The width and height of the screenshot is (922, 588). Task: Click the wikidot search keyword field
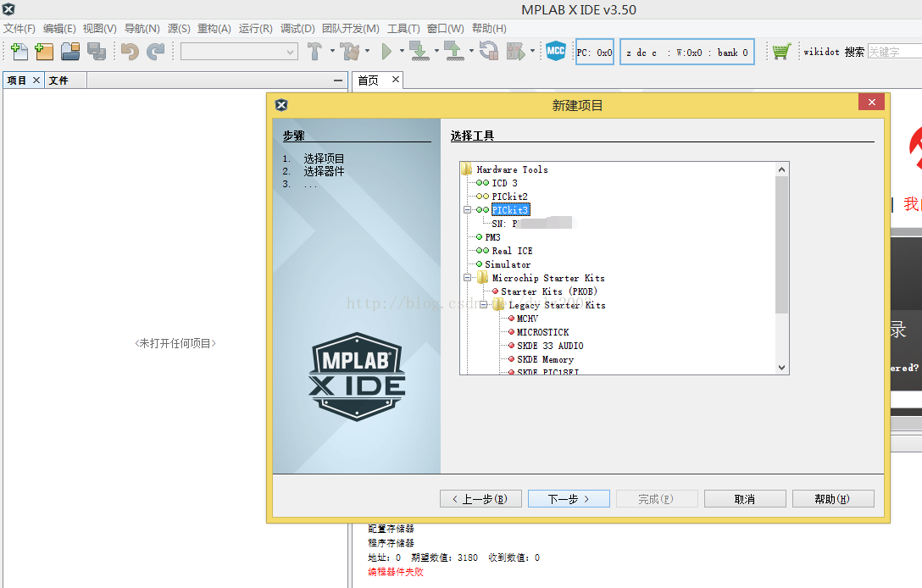coord(894,52)
